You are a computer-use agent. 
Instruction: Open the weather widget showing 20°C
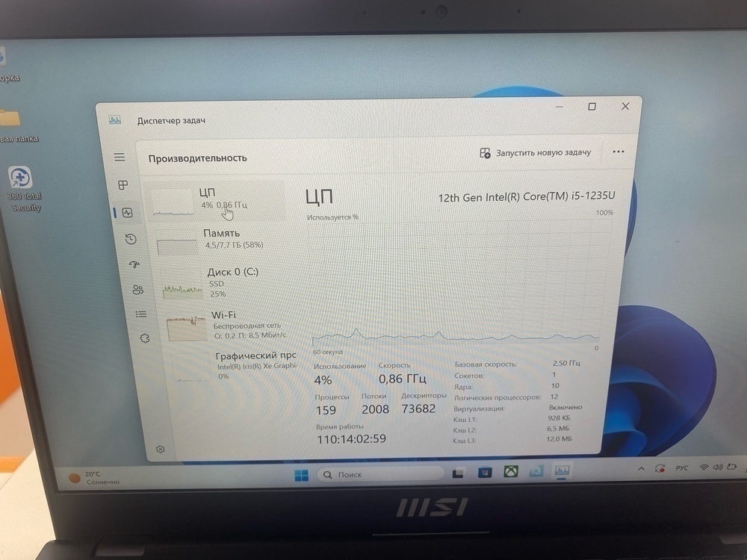[94, 478]
